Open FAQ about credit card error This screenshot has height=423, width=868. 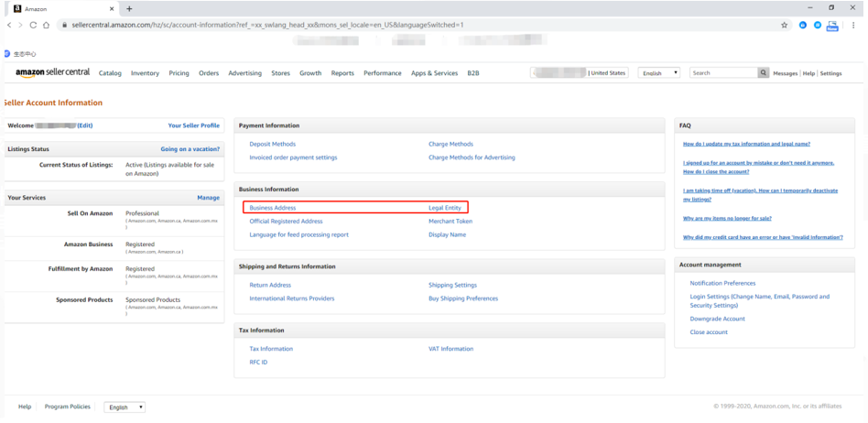pyautogui.click(x=763, y=237)
